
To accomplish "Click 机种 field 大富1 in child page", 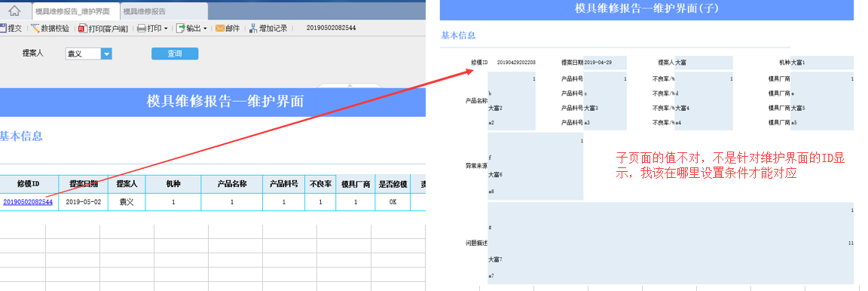I will coord(821,63).
